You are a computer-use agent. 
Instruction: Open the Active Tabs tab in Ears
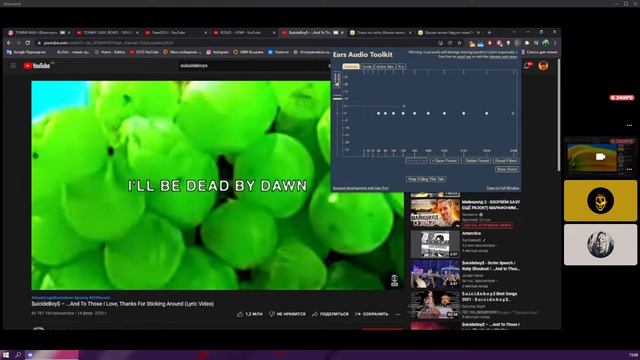[x=384, y=67]
